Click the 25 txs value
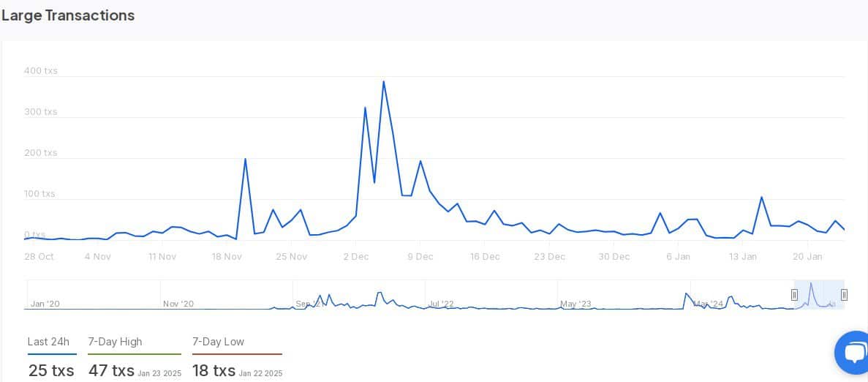 pos(51,370)
